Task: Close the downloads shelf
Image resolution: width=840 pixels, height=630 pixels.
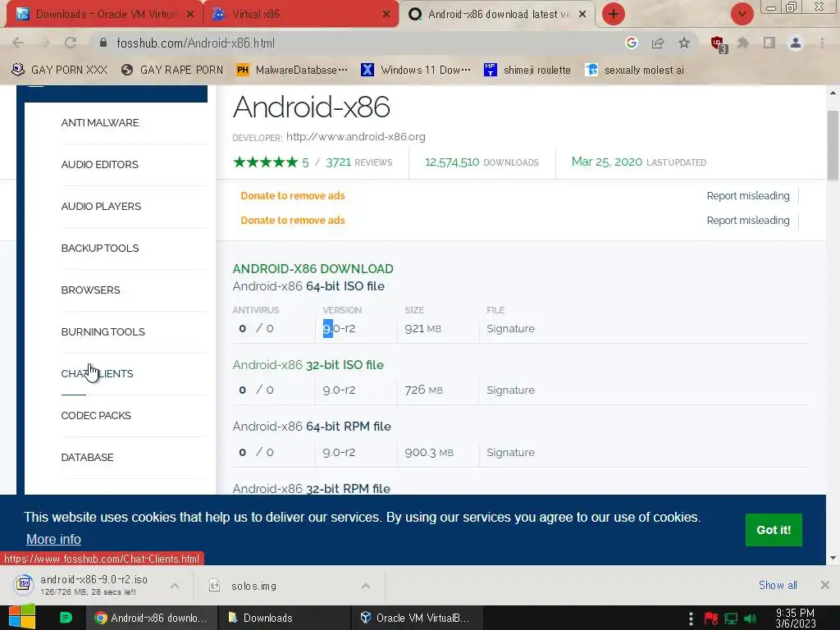Action: (825, 585)
